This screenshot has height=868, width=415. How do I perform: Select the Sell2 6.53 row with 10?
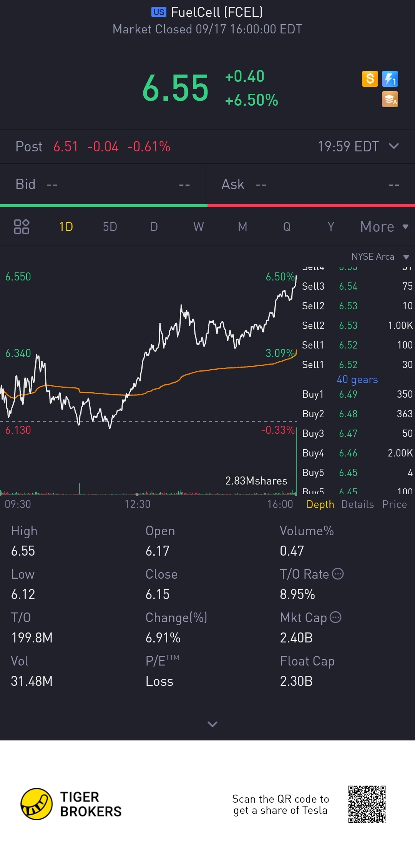click(357, 306)
